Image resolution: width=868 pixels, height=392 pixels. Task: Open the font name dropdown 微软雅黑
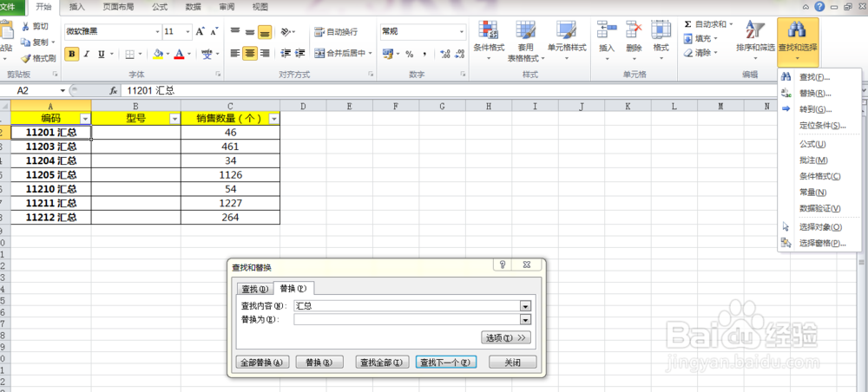(x=158, y=32)
